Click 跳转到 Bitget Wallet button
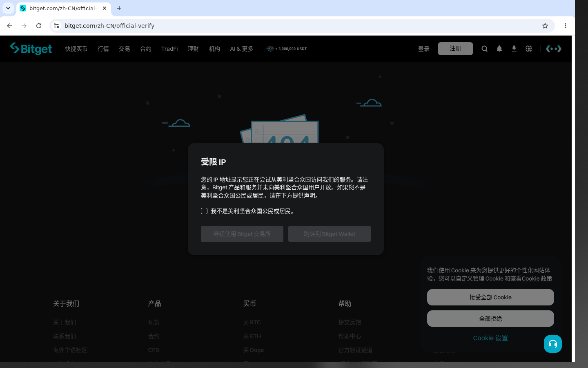This screenshot has height=368, width=588. click(x=330, y=234)
